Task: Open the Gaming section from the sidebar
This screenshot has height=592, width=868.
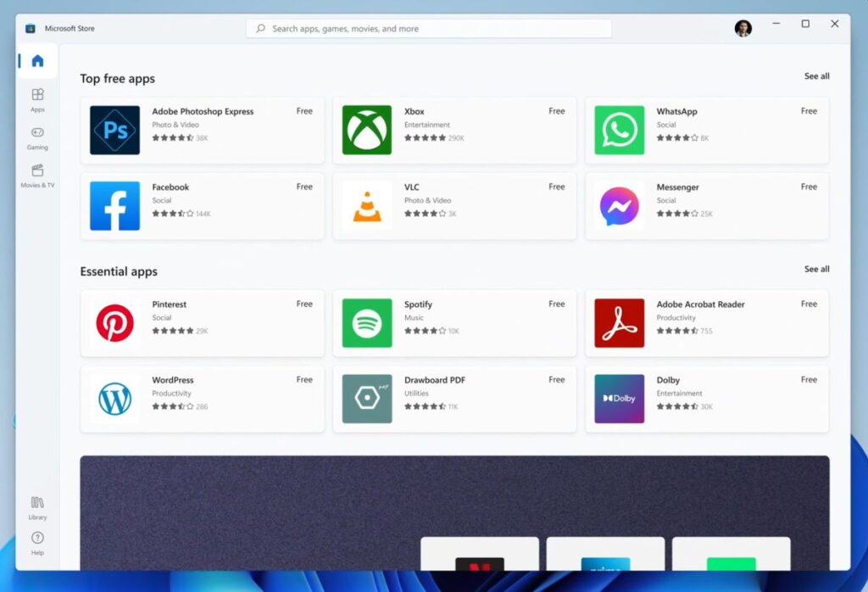Action: [36, 138]
